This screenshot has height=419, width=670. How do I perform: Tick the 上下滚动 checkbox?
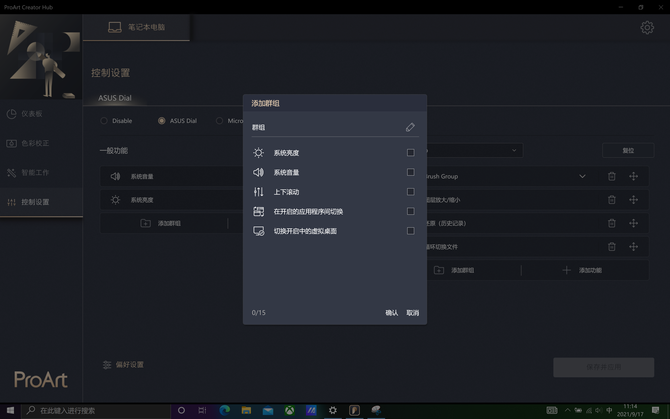[x=411, y=192]
